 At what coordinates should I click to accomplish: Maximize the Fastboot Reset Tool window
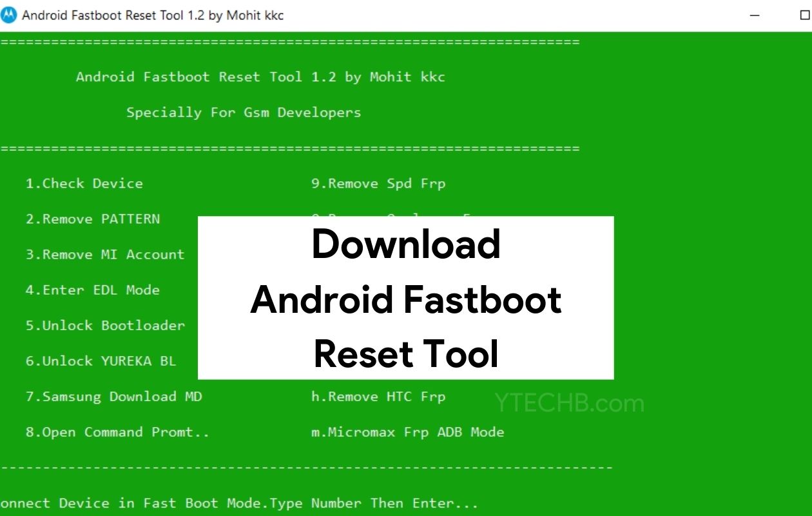coord(804,15)
